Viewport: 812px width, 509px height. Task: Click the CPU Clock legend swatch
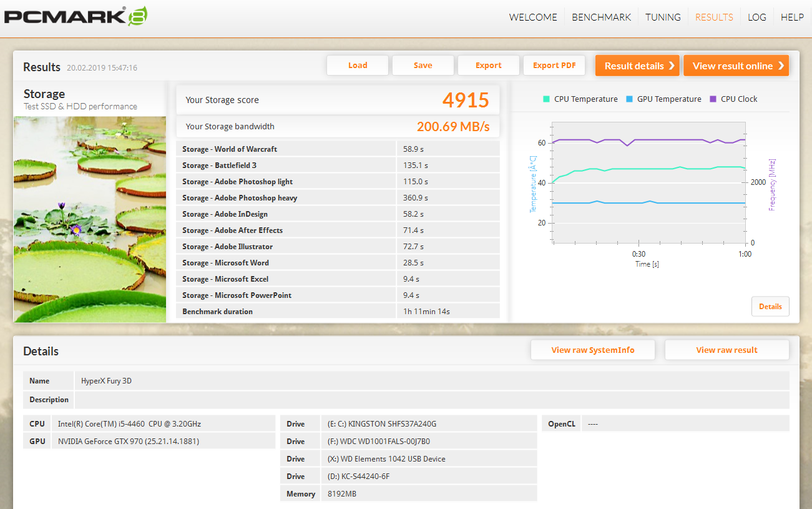713,99
